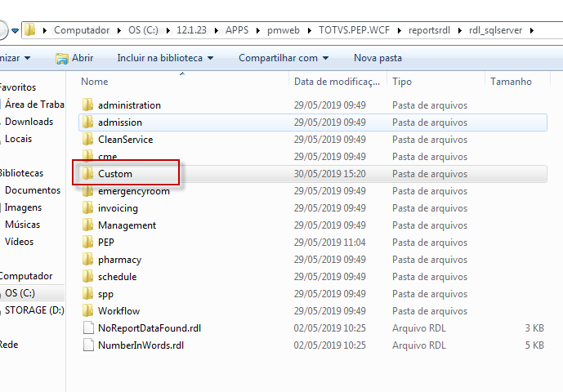This screenshot has height=392, width=563.
Task: Open Locais in navigation pane
Action: click(x=18, y=139)
